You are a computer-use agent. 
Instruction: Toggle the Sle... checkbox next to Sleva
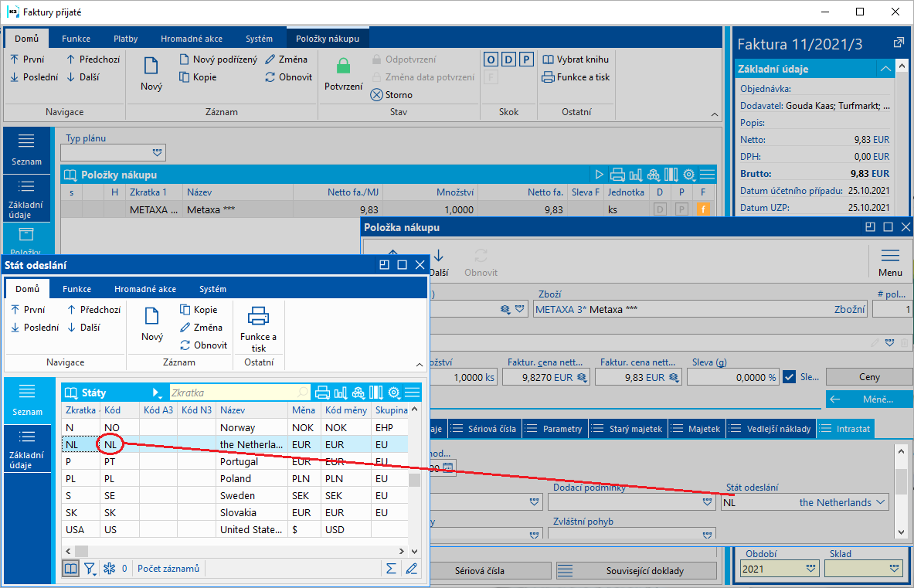tap(789, 377)
